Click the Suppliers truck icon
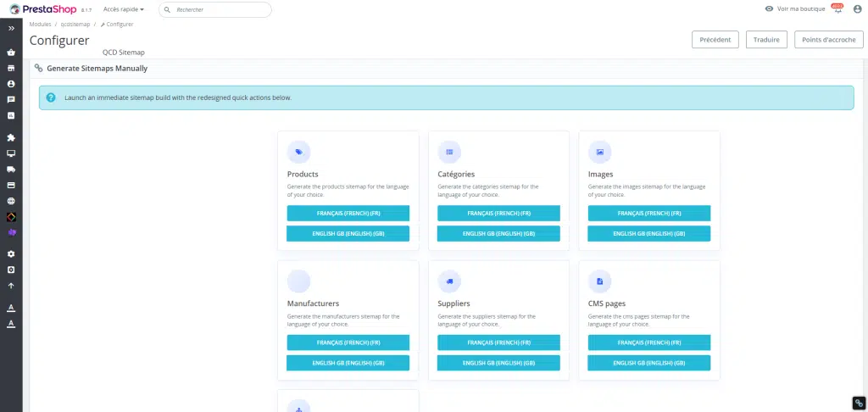The width and height of the screenshot is (868, 412). click(x=449, y=281)
